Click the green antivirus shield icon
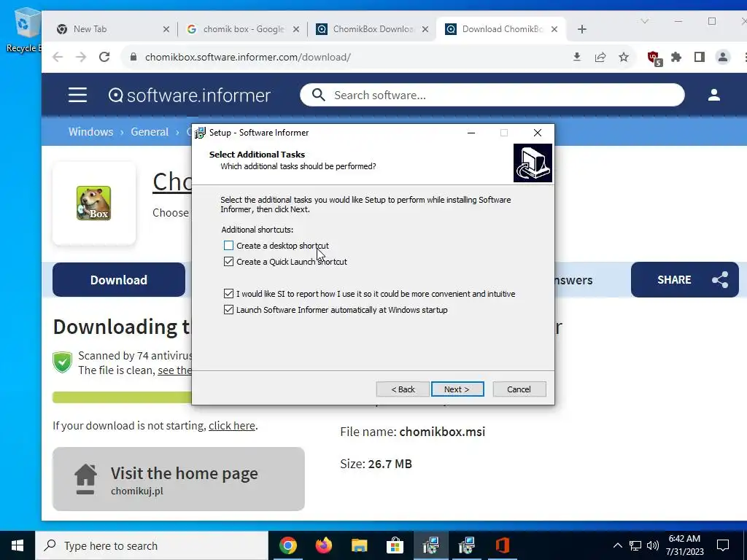747x560 pixels. pyautogui.click(x=63, y=362)
